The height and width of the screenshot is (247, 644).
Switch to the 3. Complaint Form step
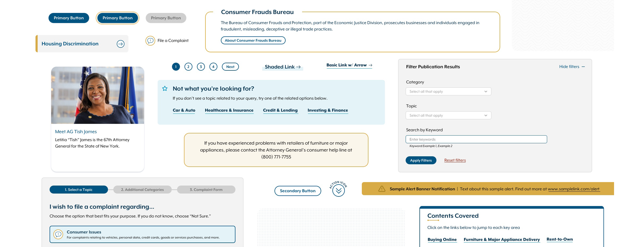[206, 190]
